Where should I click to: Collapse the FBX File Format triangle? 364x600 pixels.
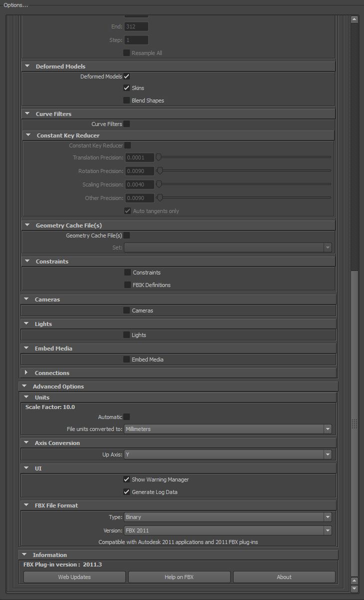coord(26,505)
